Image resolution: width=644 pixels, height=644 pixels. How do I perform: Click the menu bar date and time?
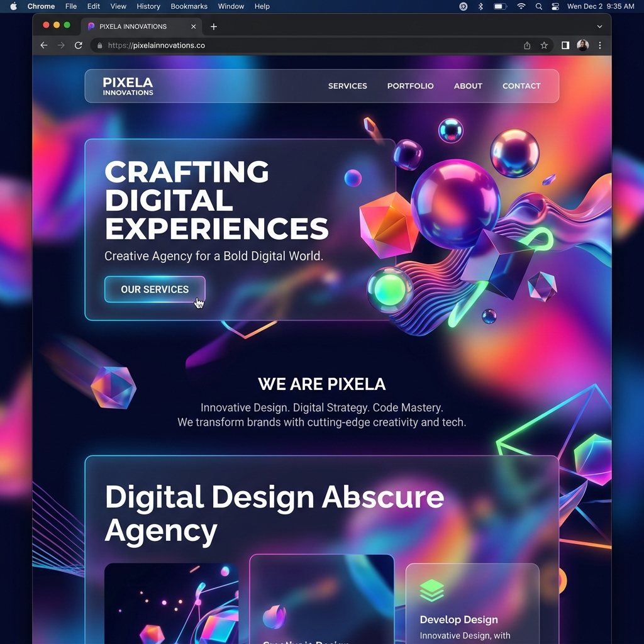601,6
